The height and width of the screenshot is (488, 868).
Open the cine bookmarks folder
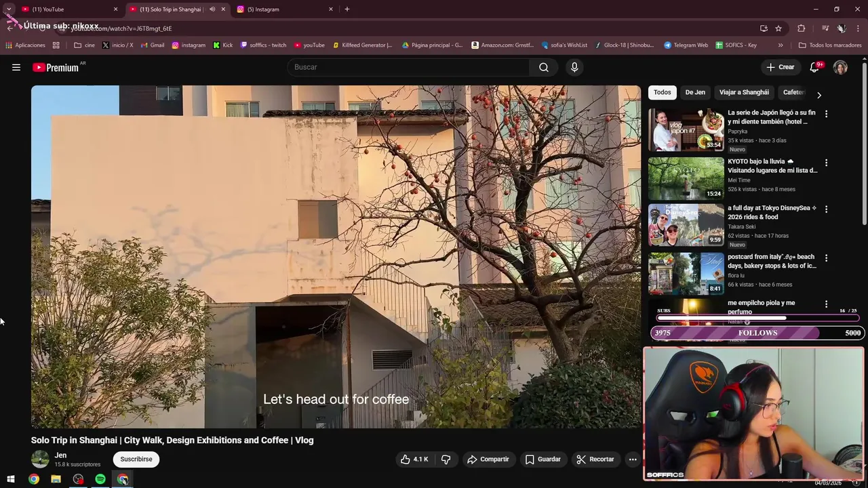(x=84, y=45)
